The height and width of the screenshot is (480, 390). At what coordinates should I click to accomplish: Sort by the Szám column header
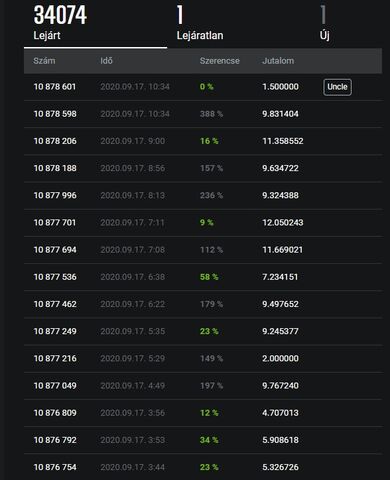pos(44,61)
